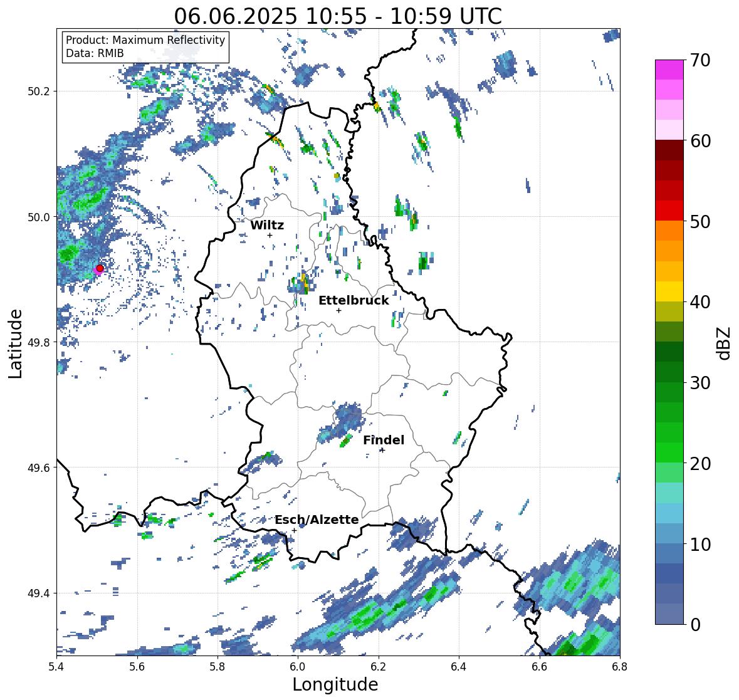
Task: Click the Wiltz cross marker
Action: coord(270,235)
